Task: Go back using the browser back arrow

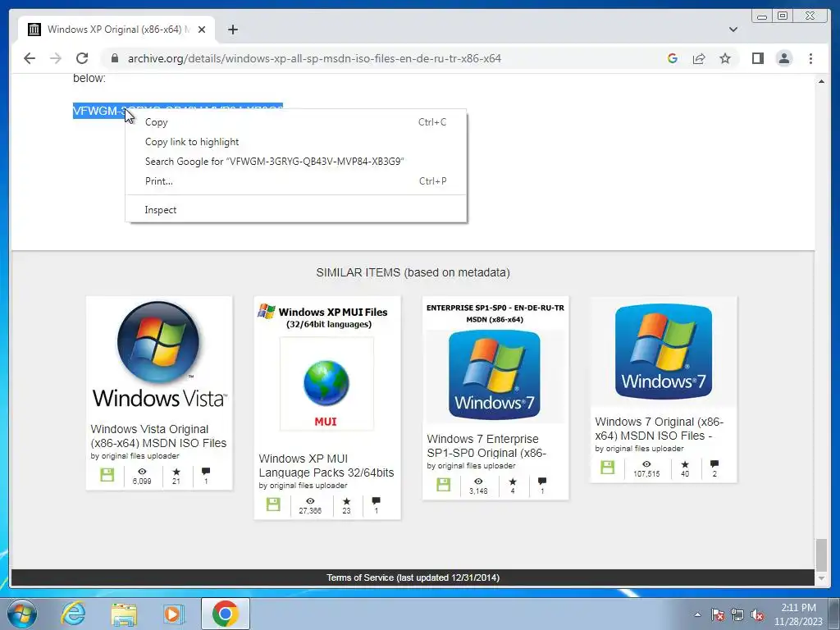Action: pyautogui.click(x=30, y=58)
